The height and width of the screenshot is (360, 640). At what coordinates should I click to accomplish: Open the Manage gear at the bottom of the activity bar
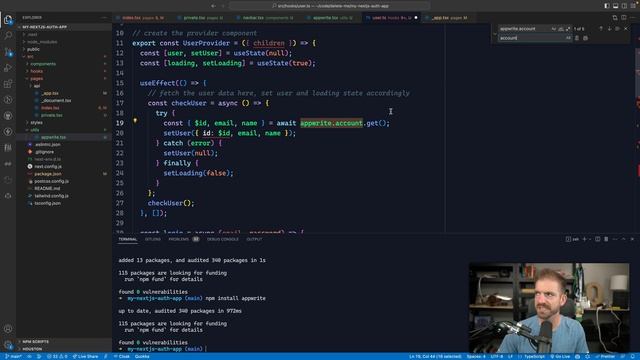coord(8,345)
